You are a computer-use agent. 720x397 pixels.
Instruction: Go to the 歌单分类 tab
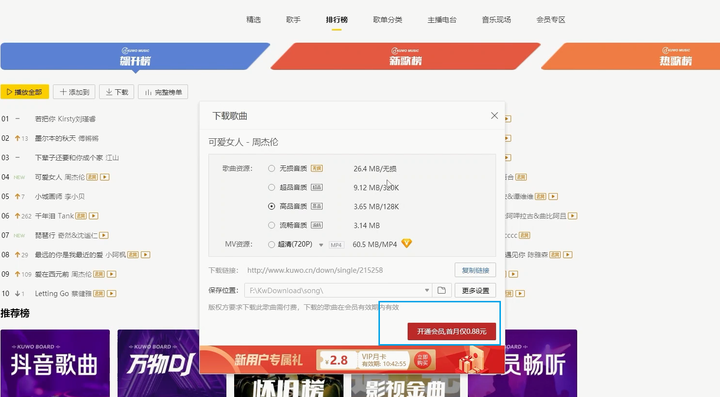(x=388, y=20)
